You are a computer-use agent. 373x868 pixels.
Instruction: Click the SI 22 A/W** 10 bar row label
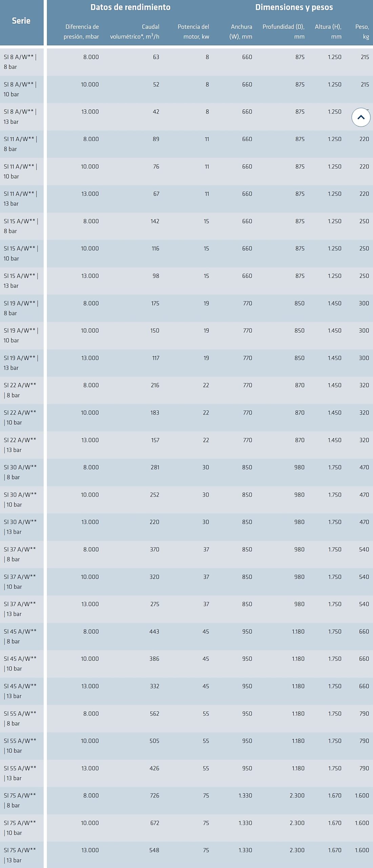coord(20,417)
